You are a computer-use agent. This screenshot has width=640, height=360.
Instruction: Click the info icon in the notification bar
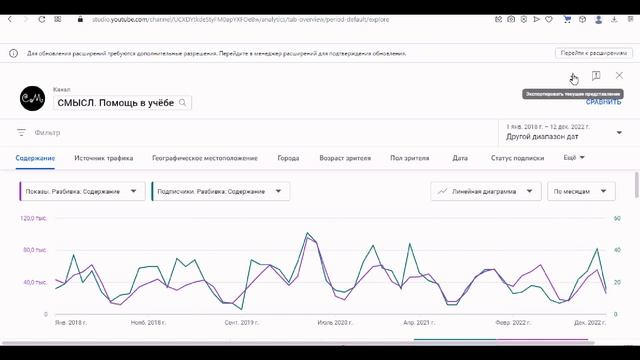13,53
